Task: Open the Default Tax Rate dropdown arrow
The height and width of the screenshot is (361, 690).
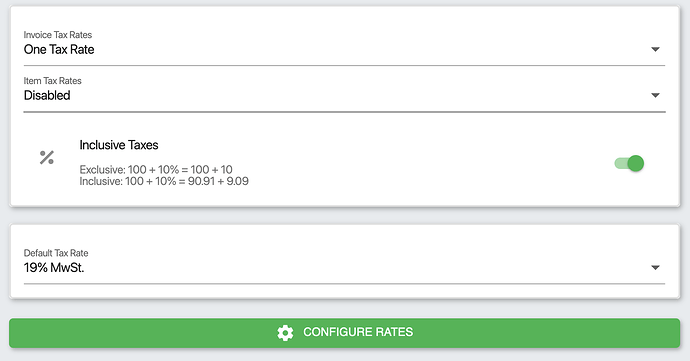Action: 655,268
